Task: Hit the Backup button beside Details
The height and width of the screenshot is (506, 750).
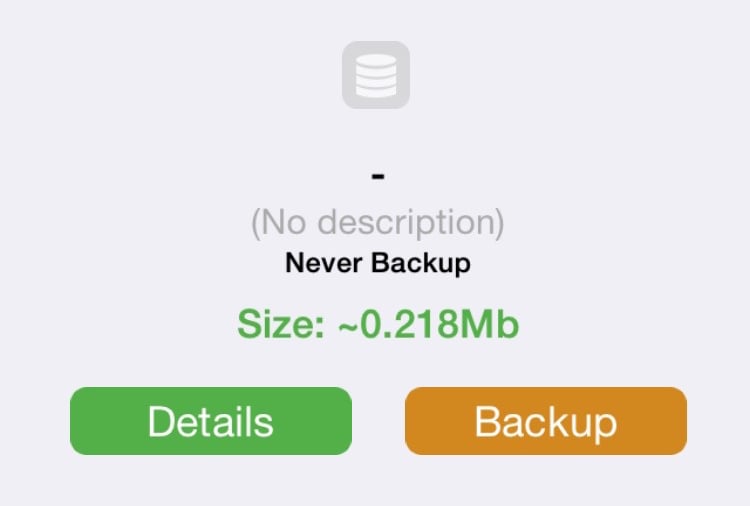Action: [546, 421]
